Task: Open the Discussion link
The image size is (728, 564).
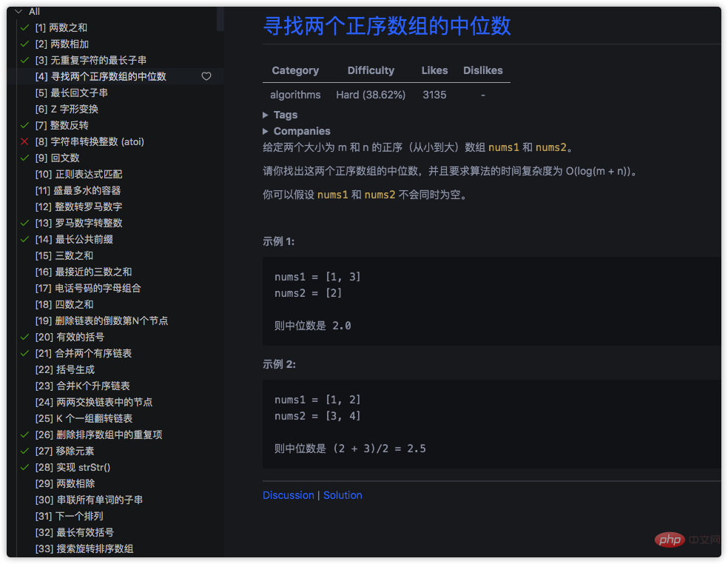Action: 288,495
